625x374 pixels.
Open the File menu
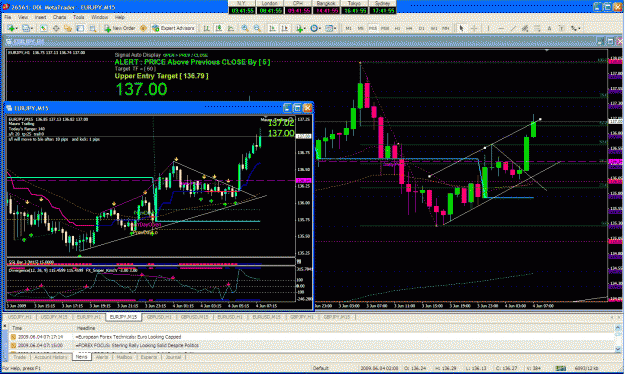coord(8,18)
